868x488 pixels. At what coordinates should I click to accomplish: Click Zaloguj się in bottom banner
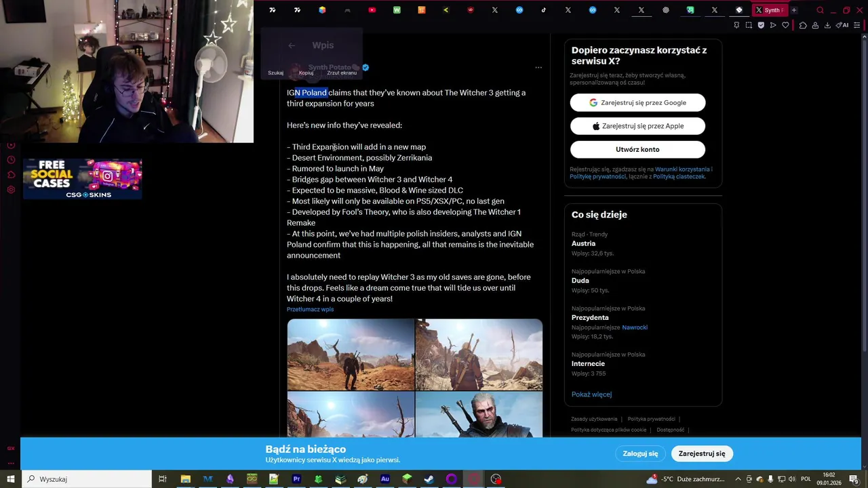[640, 453]
